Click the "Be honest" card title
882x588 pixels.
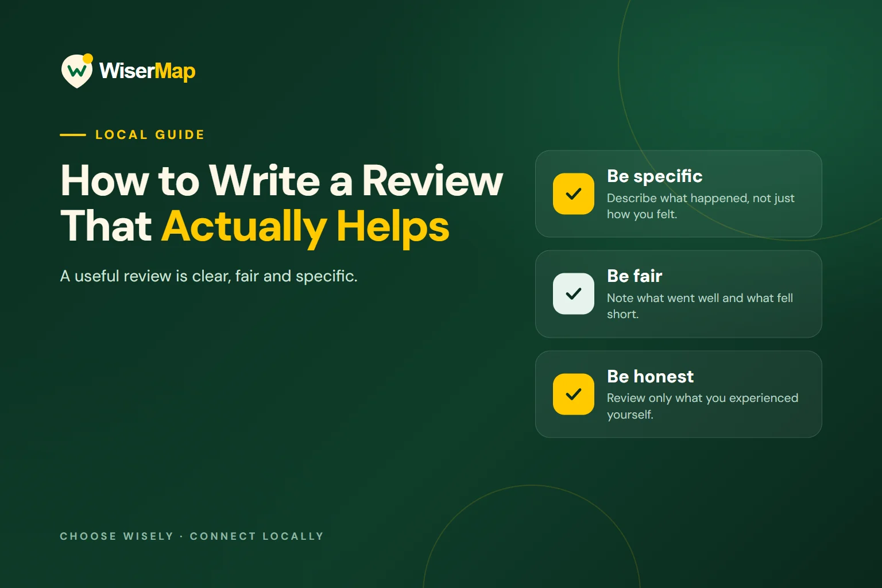click(650, 377)
